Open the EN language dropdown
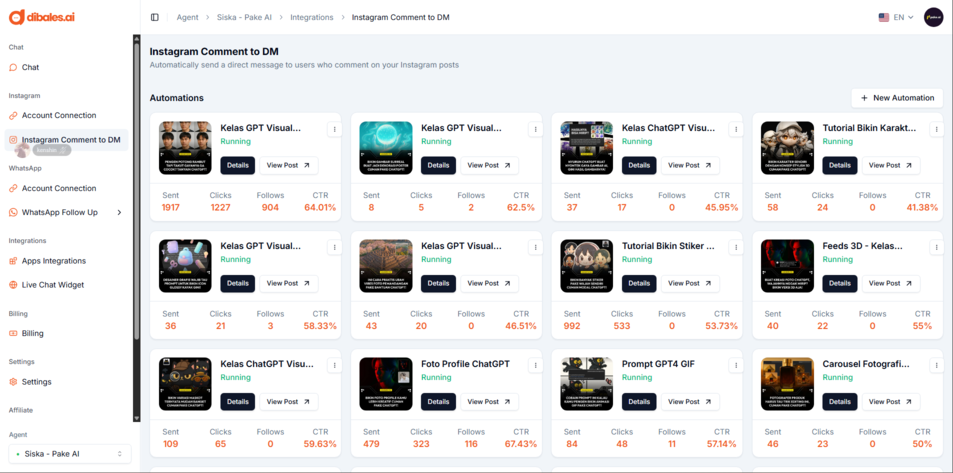Viewport: 953px width, 473px height. [896, 18]
